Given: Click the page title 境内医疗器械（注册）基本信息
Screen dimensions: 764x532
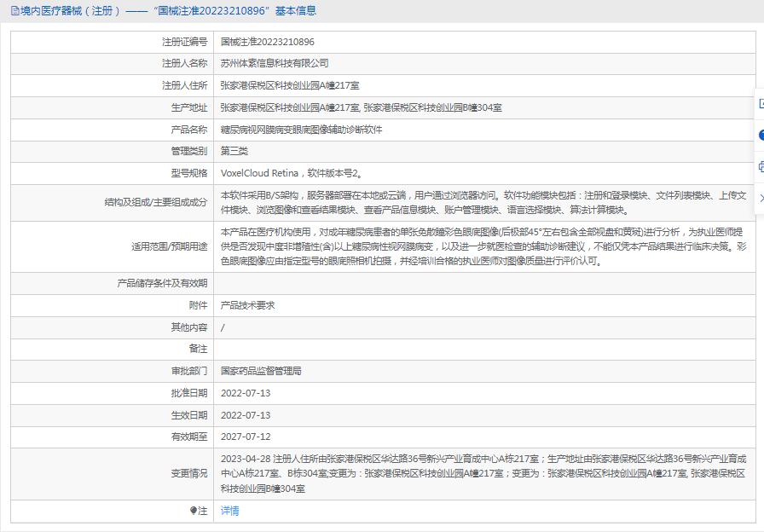Looking at the screenshot, I should click(x=169, y=11).
